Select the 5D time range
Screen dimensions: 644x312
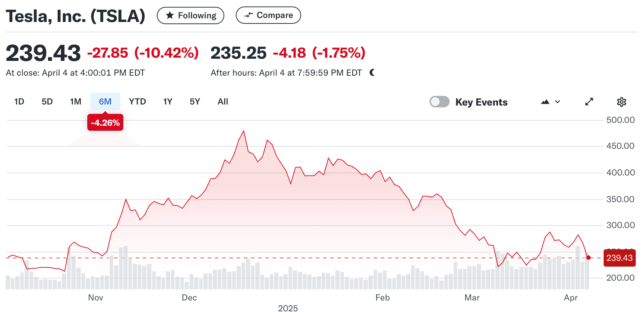click(x=47, y=102)
